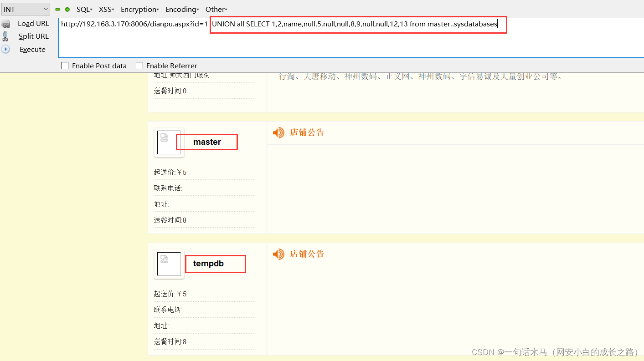Click the speaker icon above tempdb shop notice

[278, 254]
